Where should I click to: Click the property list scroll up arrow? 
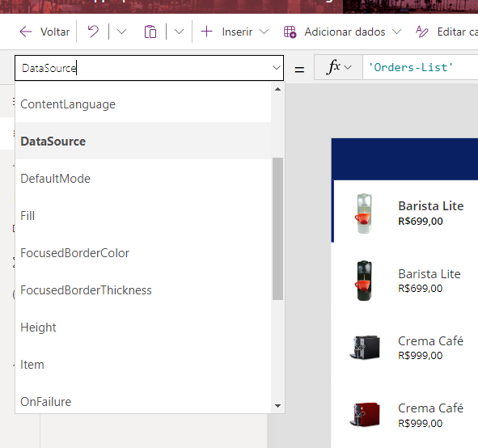pyautogui.click(x=277, y=89)
